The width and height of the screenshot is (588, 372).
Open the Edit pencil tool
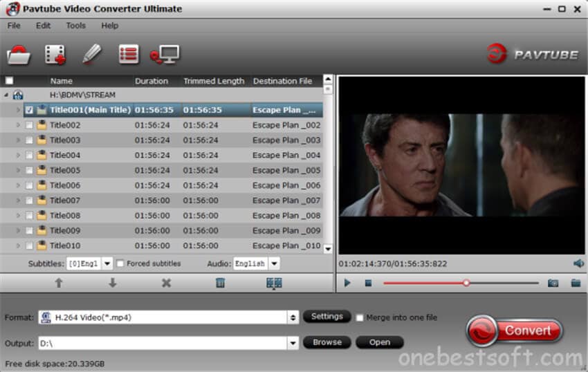click(x=92, y=54)
